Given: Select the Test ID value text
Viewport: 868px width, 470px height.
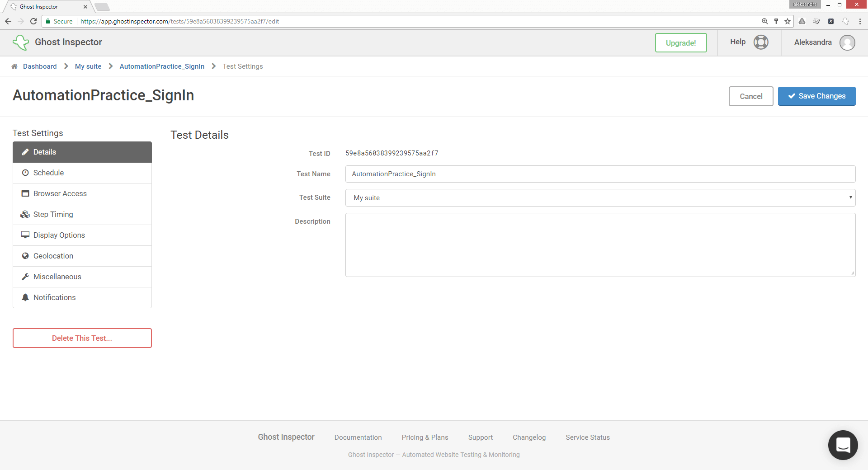Looking at the screenshot, I should (392, 153).
